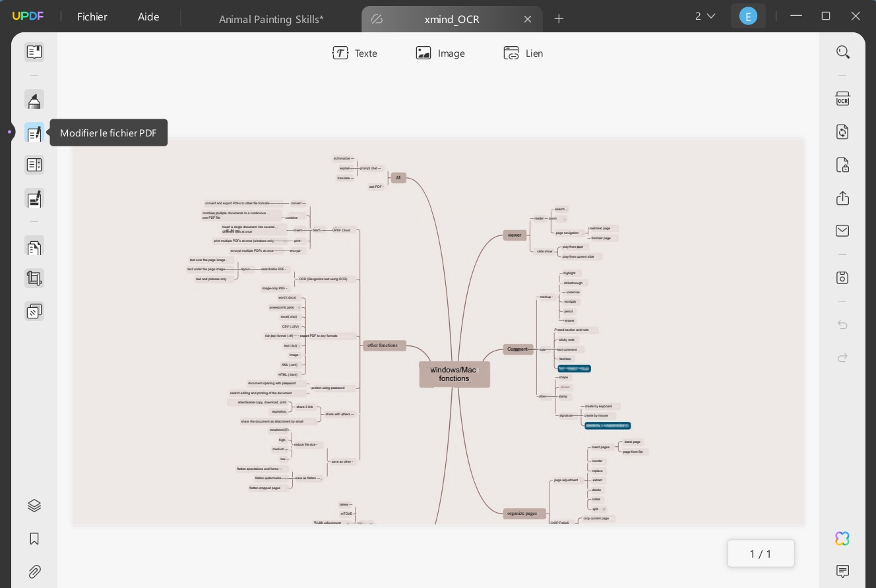Screen dimensions: 876x588
Task: Open the Reader mode icon in left sidebar
Action: pyautogui.click(x=34, y=52)
